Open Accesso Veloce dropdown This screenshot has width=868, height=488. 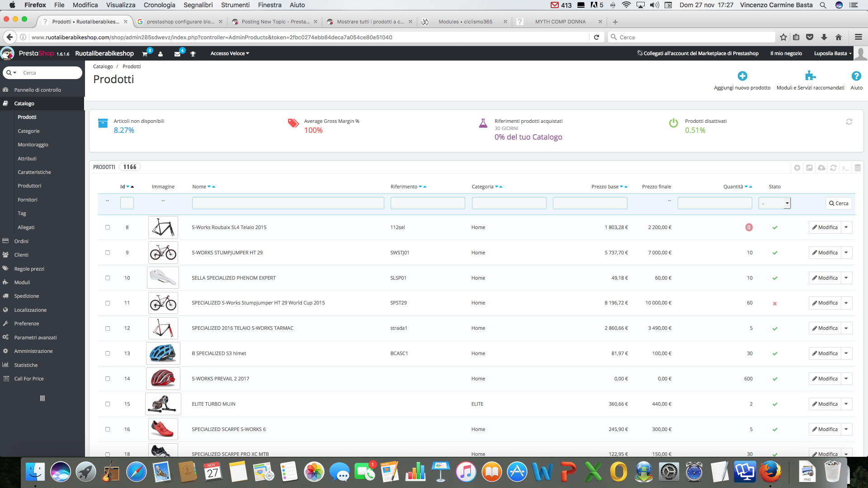[230, 53]
